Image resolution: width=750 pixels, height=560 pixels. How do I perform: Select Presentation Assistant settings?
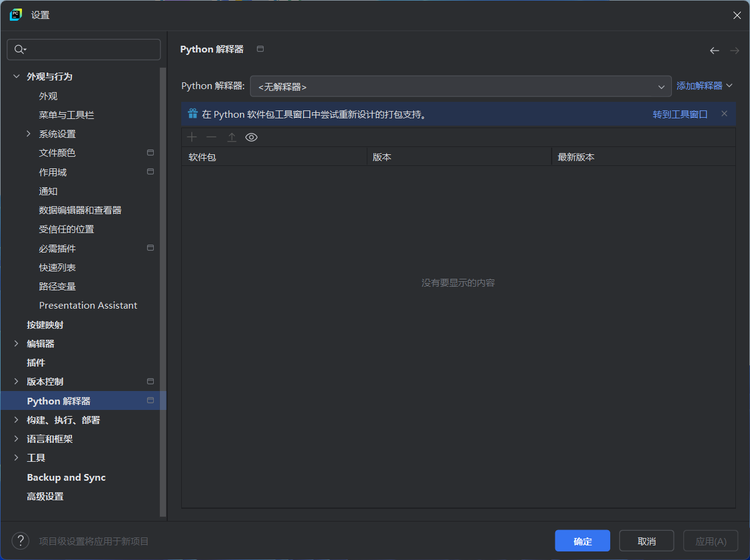[88, 305]
